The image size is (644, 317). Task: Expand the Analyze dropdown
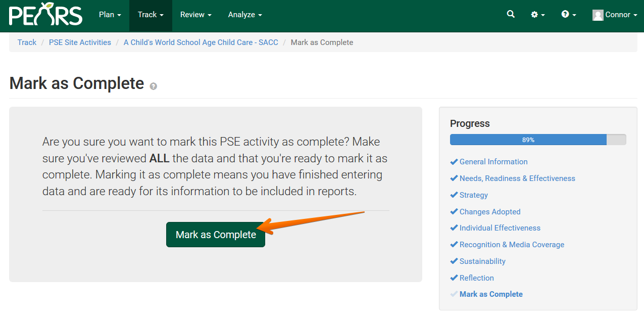click(x=245, y=15)
